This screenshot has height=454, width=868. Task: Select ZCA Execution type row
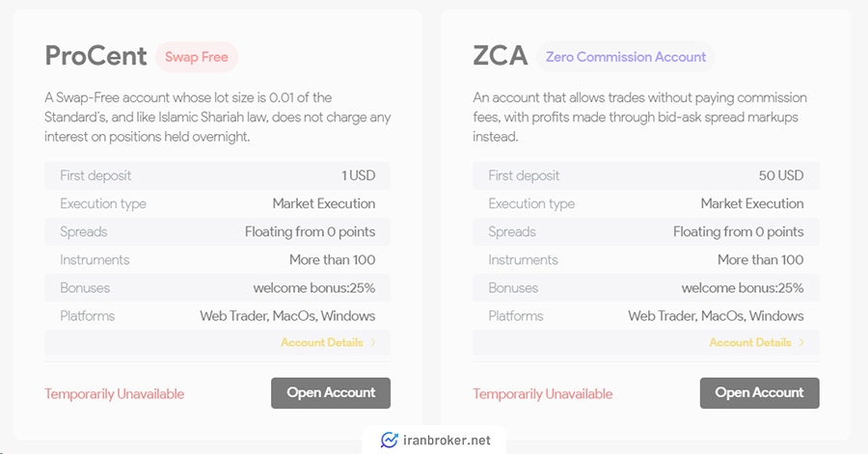pyautogui.click(x=646, y=203)
